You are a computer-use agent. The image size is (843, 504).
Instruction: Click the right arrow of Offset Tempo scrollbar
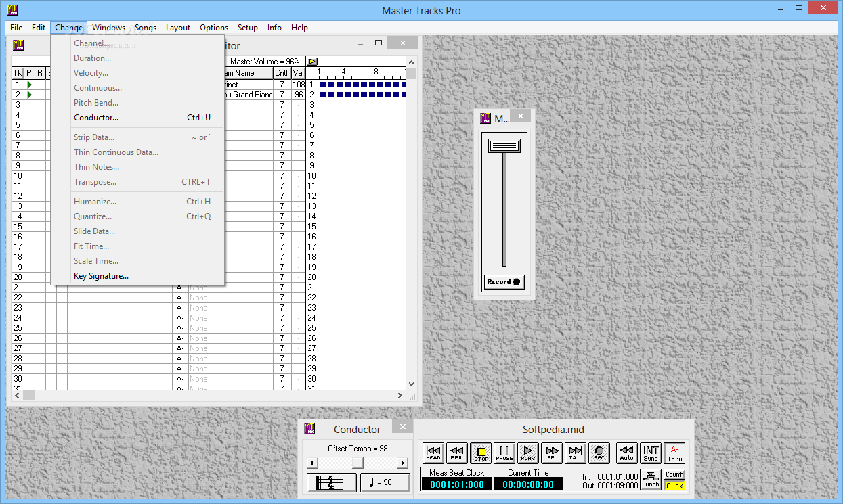tap(403, 463)
